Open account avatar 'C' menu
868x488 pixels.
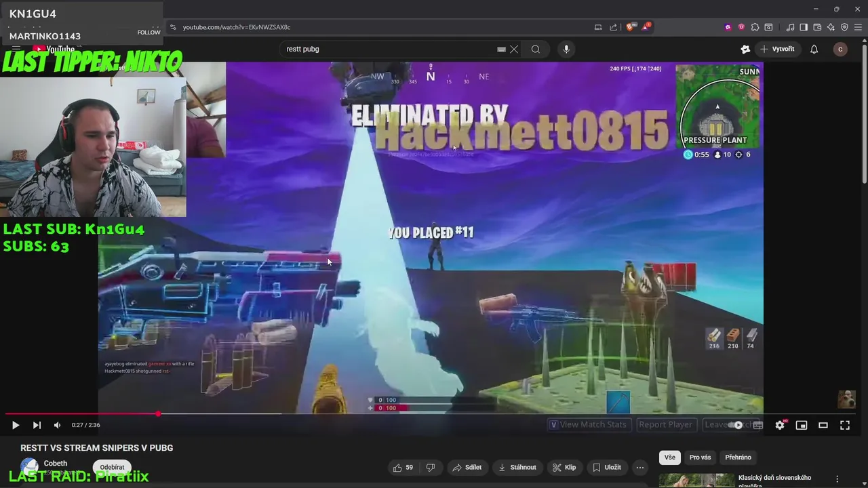(840, 49)
